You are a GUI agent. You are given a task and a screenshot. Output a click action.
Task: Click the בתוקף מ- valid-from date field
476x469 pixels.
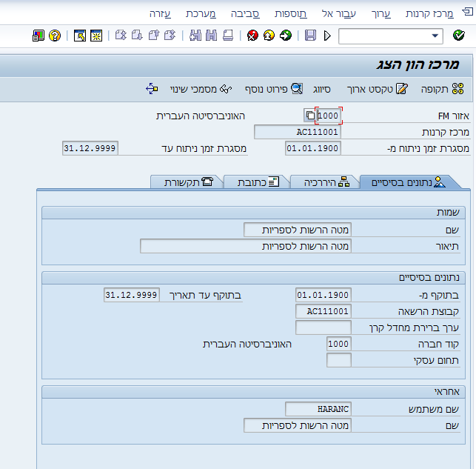point(324,295)
